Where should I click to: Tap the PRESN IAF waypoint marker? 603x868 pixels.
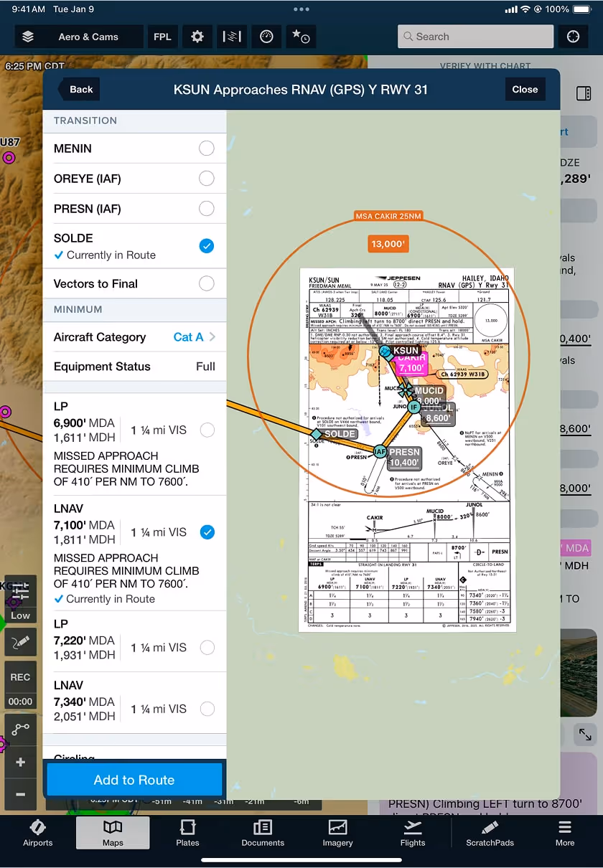(380, 451)
